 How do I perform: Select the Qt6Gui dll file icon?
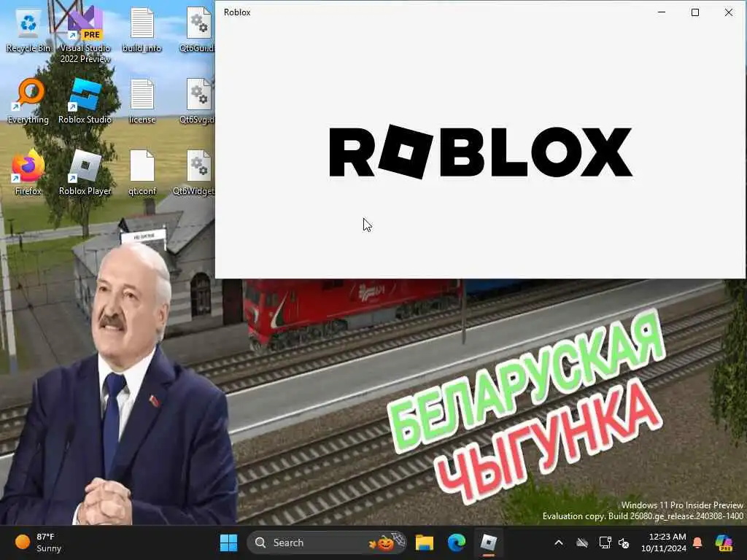(198, 29)
